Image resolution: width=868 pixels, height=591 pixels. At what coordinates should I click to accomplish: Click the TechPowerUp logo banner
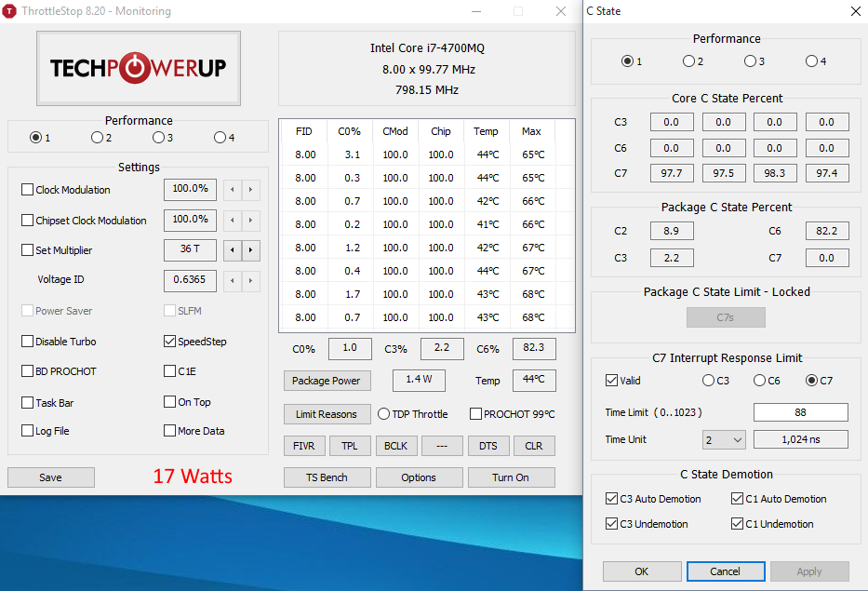coord(138,68)
